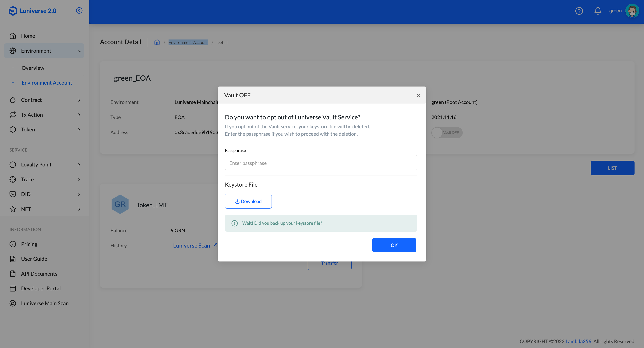644x348 pixels.
Task: Click the User Guide document icon
Action: tap(13, 259)
